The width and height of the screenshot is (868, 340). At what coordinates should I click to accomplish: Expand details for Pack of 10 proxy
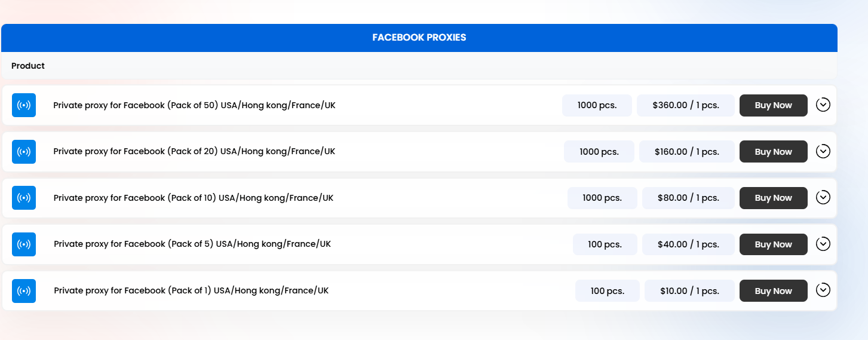[x=823, y=197]
